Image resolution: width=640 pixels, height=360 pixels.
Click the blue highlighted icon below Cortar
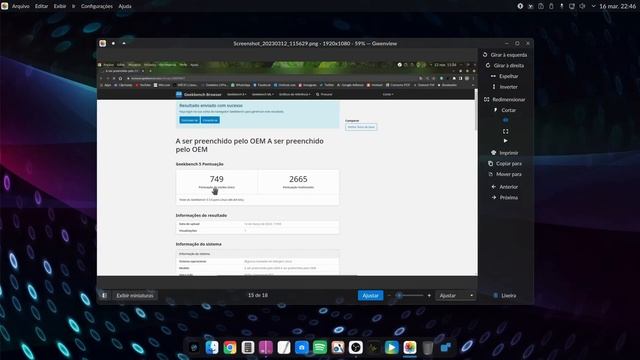tap(505, 120)
